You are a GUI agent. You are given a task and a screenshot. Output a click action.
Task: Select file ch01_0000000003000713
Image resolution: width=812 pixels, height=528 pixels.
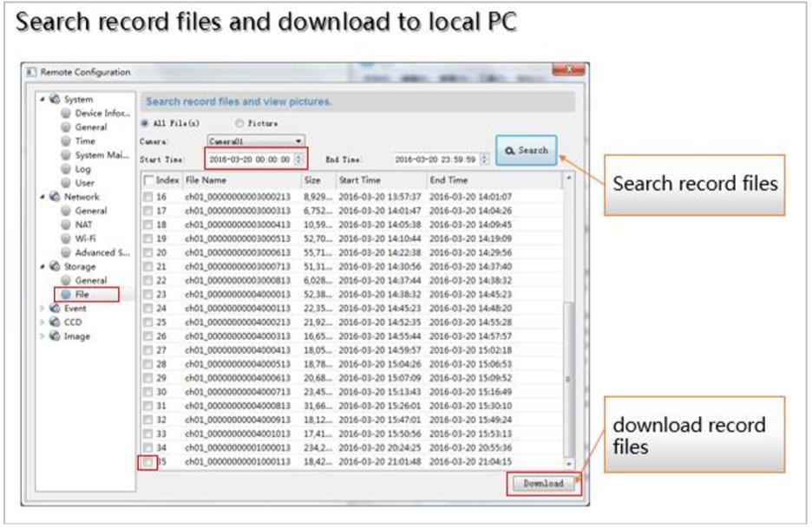click(238, 266)
